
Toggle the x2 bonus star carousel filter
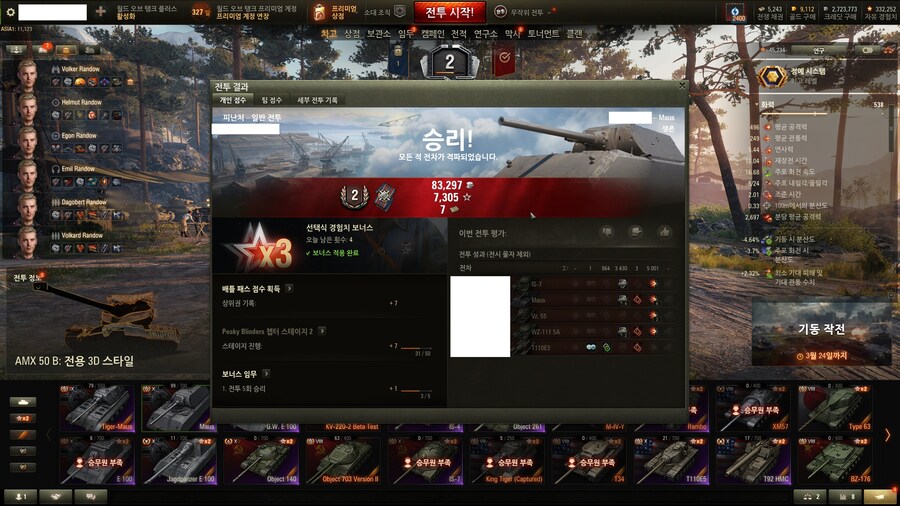pos(23,418)
